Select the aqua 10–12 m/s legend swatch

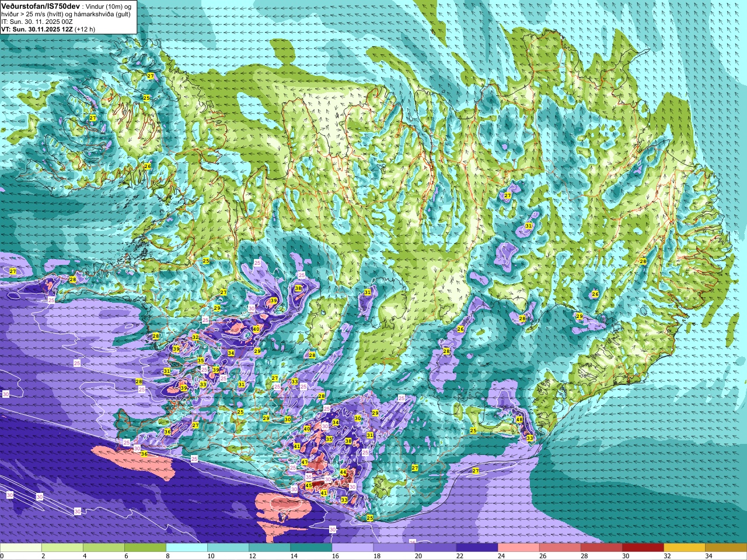[228, 548]
